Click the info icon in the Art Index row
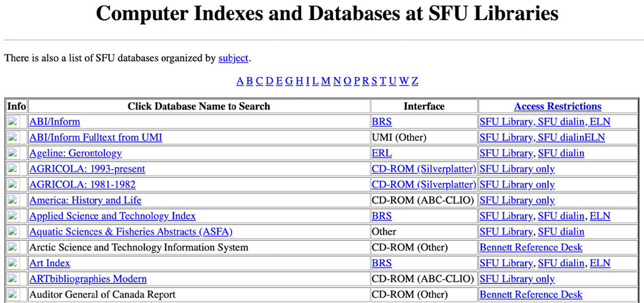 click(x=13, y=263)
